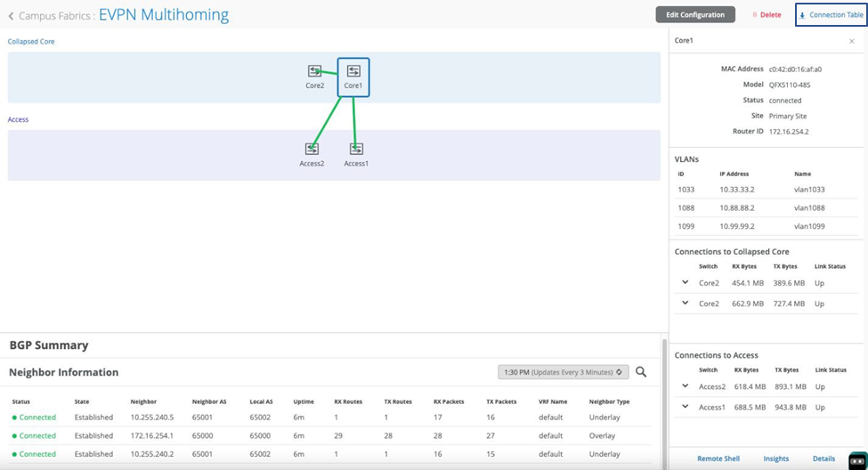Close the Core1 details panel

coord(852,41)
